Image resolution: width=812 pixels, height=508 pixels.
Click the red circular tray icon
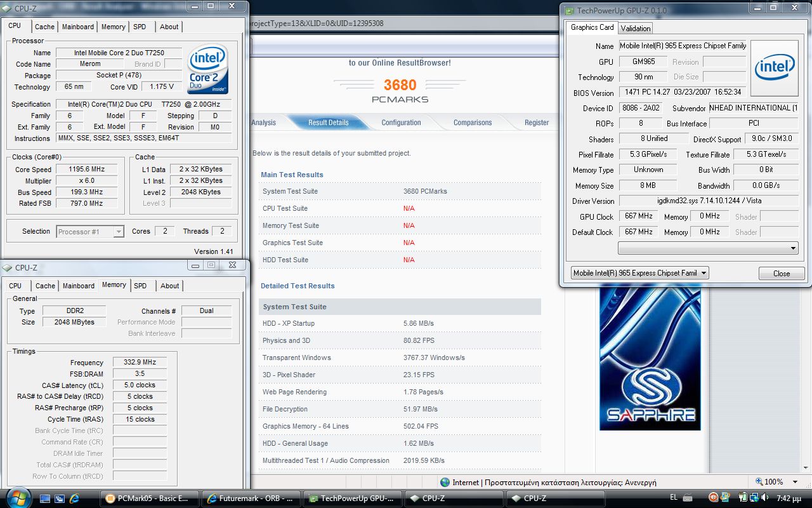tap(713, 498)
